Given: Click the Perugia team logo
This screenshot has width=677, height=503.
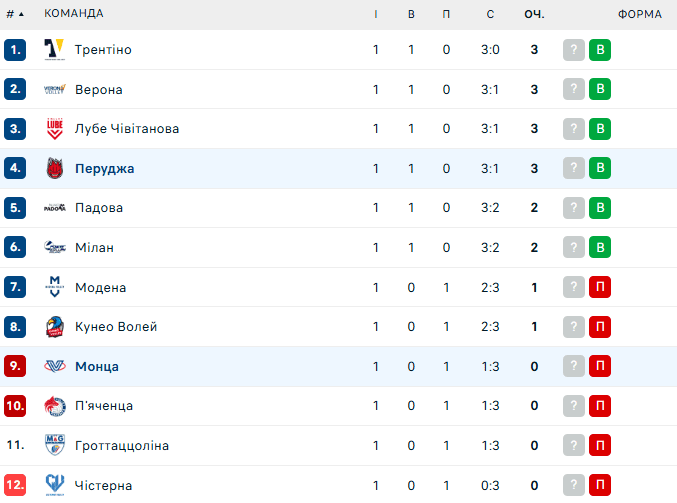Looking at the screenshot, I should (54, 168).
